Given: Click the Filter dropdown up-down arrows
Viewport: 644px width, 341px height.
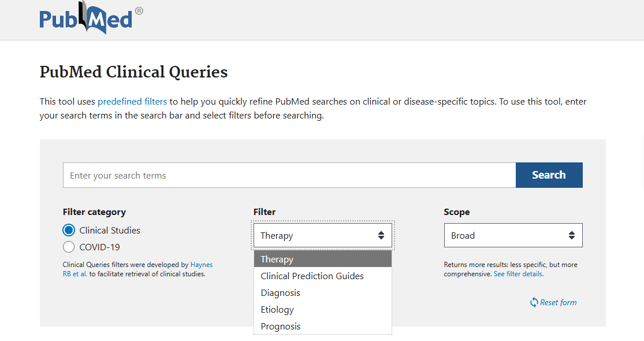Looking at the screenshot, I should pyautogui.click(x=381, y=236).
